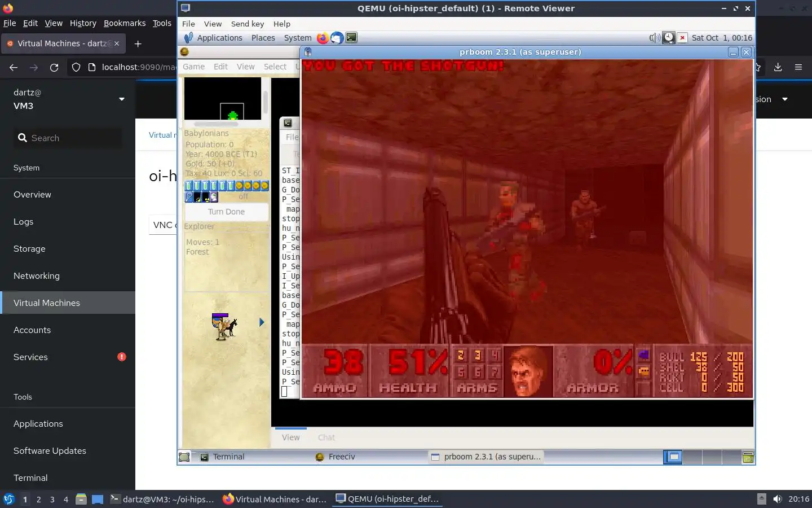Image resolution: width=812 pixels, height=508 pixels.
Task: Select active guest workspace switcher pane
Action: [x=673, y=457]
